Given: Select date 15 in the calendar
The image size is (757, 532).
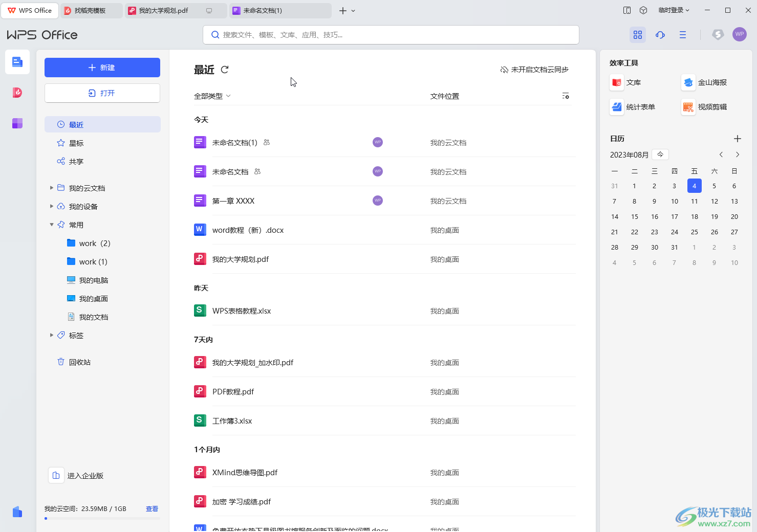Looking at the screenshot, I should point(635,217).
